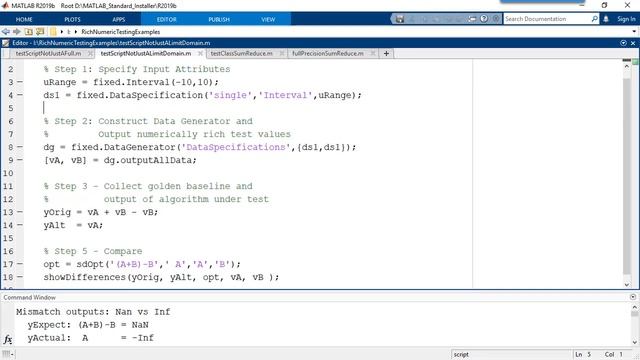Expand the current folder path dropdown

[634, 31]
